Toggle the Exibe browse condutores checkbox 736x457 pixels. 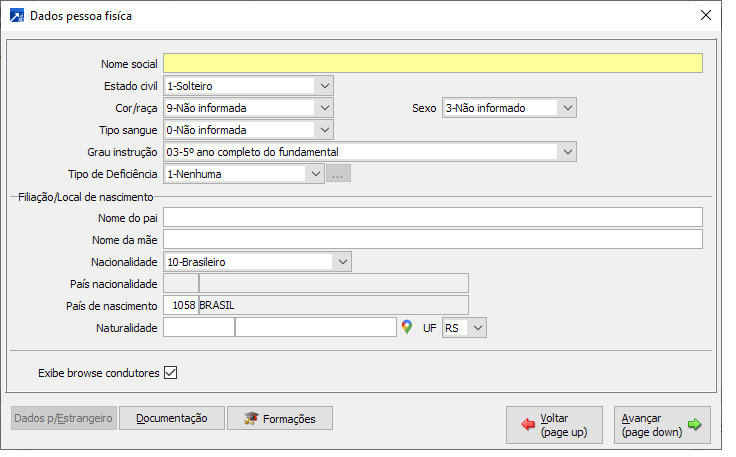click(170, 373)
